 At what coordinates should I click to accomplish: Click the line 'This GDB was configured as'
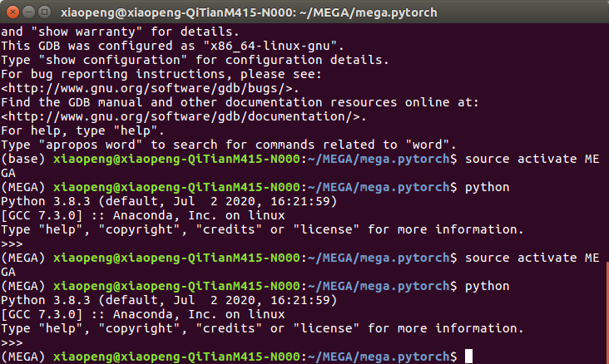(172, 47)
